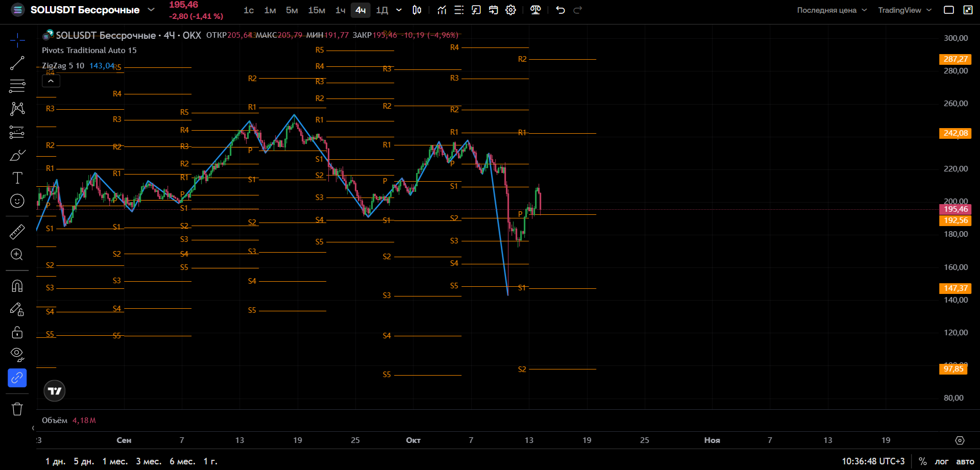Image resolution: width=980 pixels, height=470 pixels.
Task: Set range to 5 дн.
Action: 84,461
